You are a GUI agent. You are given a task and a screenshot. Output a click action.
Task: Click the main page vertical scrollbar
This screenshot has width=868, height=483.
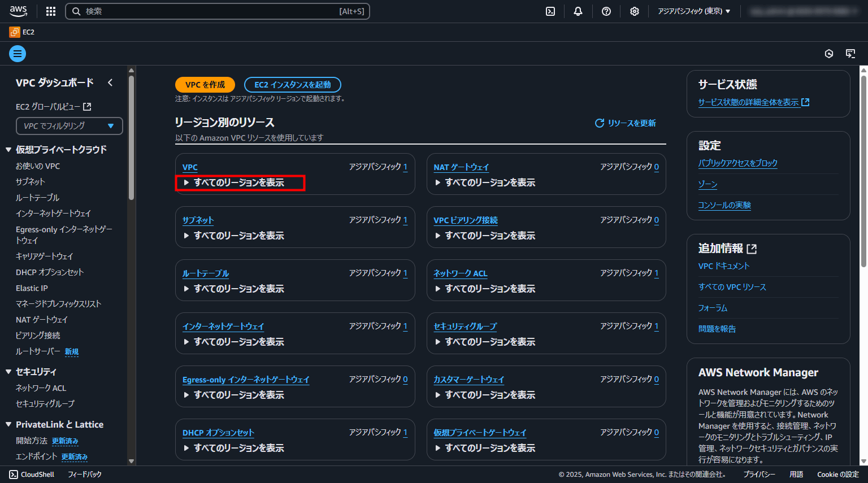pos(863,170)
